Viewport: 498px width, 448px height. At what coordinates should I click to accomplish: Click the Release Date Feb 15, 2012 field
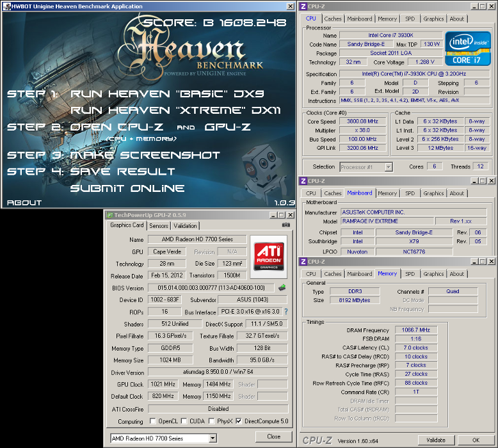tap(167, 275)
